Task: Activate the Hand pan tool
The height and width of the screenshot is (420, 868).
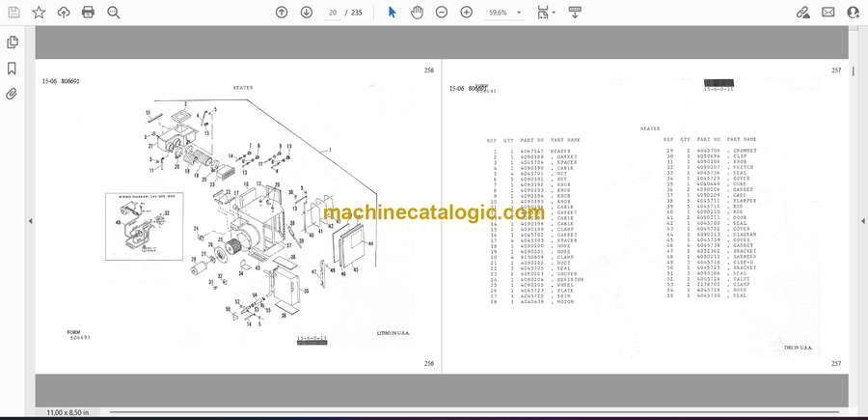Action: click(417, 13)
